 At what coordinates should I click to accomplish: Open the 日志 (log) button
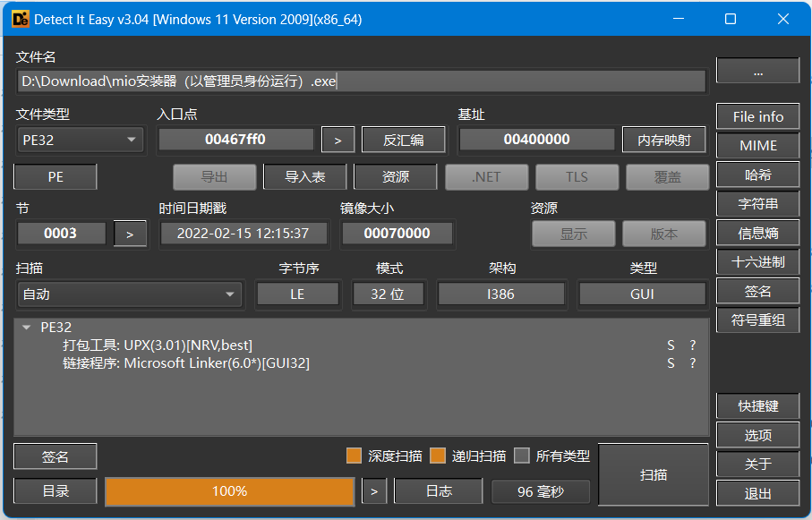tap(439, 491)
